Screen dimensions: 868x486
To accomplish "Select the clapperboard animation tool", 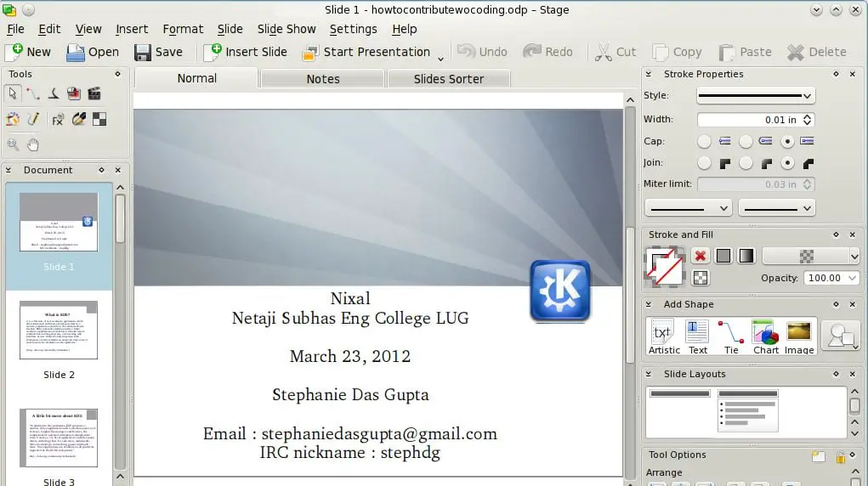I will point(94,93).
